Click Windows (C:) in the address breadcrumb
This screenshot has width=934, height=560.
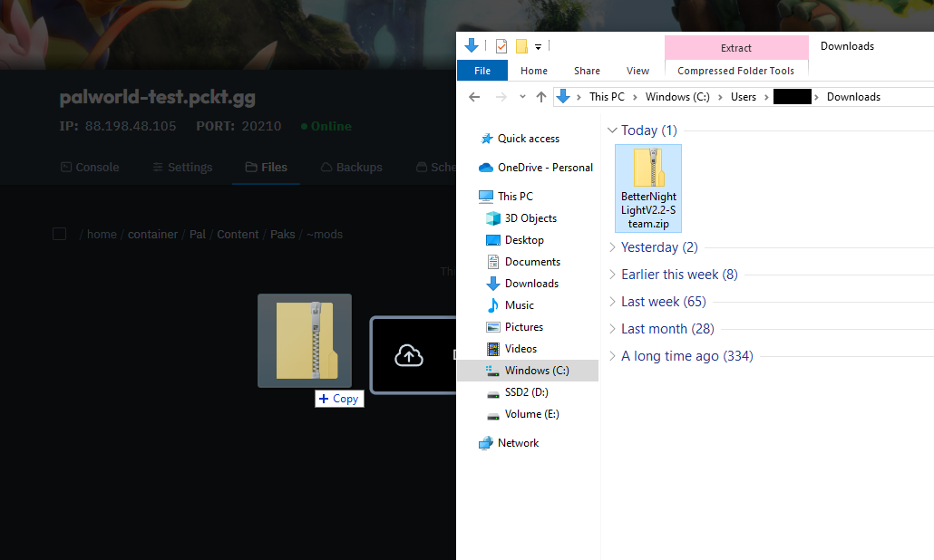click(677, 97)
